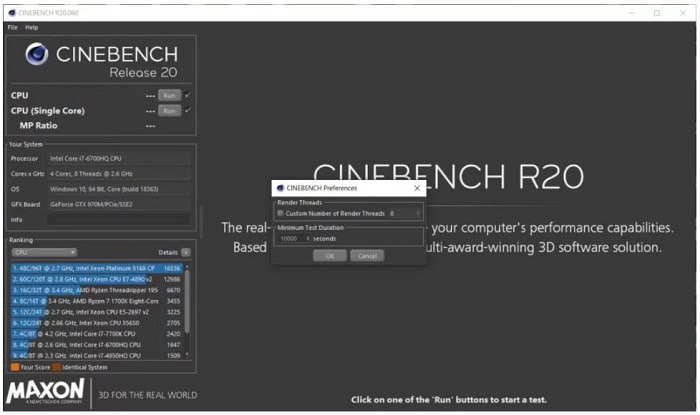
Task: Select ranking row Intel Core i7-7700K
Action: point(97,334)
